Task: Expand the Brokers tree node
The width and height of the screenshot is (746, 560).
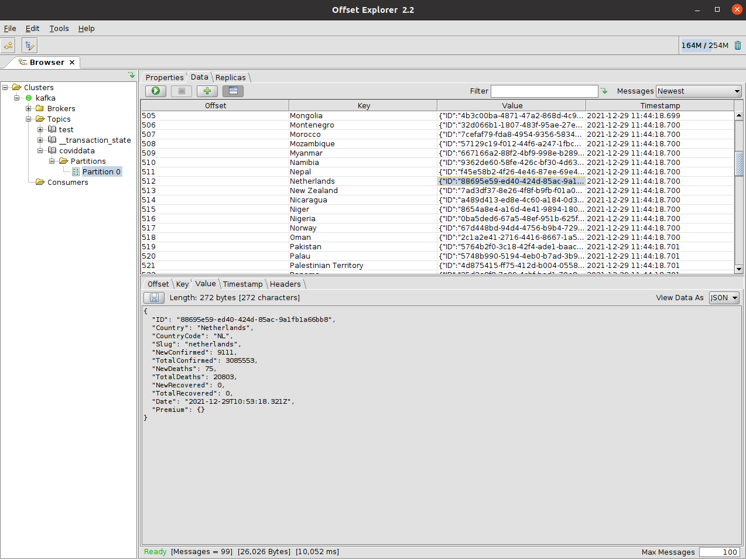Action: click(29, 109)
